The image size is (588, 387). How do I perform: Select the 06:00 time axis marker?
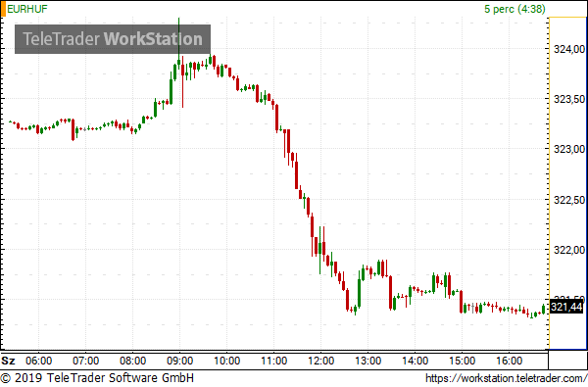click(x=38, y=361)
